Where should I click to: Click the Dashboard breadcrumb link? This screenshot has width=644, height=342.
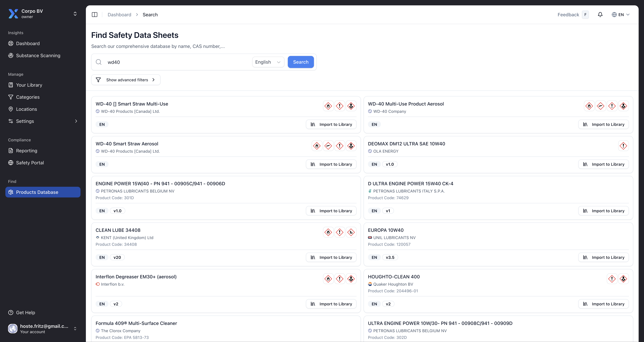[119, 15]
